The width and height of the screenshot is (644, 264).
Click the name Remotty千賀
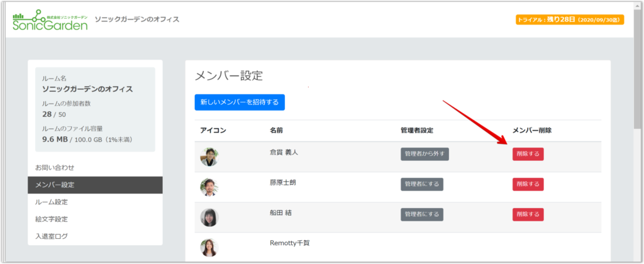click(x=289, y=243)
